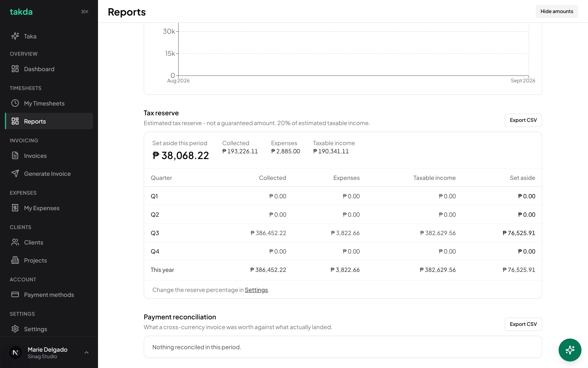This screenshot has width=588, height=368.
Task: Follow the Settings link in tax reserve note
Action: coord(256,290)
